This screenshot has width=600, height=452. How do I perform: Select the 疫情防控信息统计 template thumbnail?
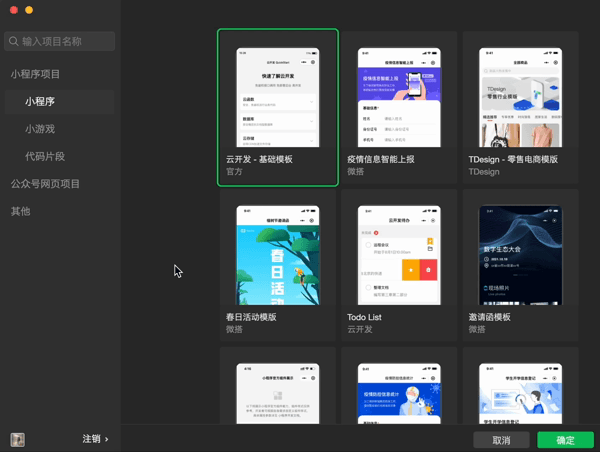coord(399,393)
